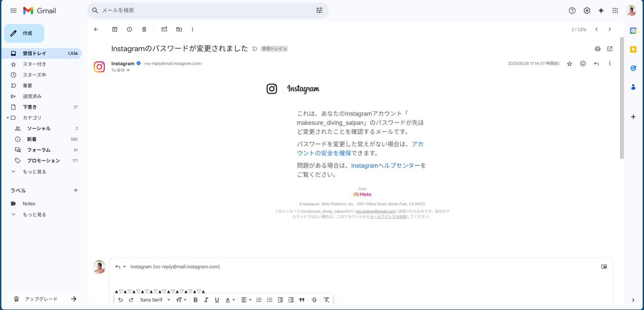Compose a new email with 作成
644x310 pixels.
[24, 33]
